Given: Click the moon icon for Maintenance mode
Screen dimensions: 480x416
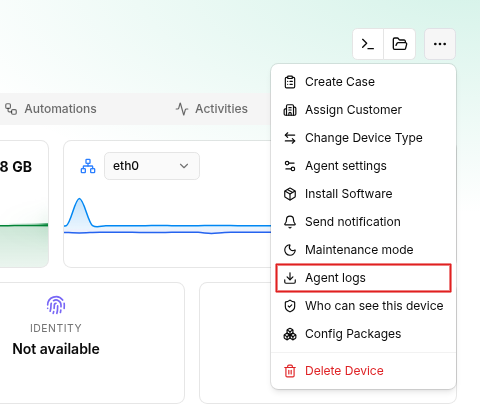Looking at the screenshot, I should (x=290, y=250).
